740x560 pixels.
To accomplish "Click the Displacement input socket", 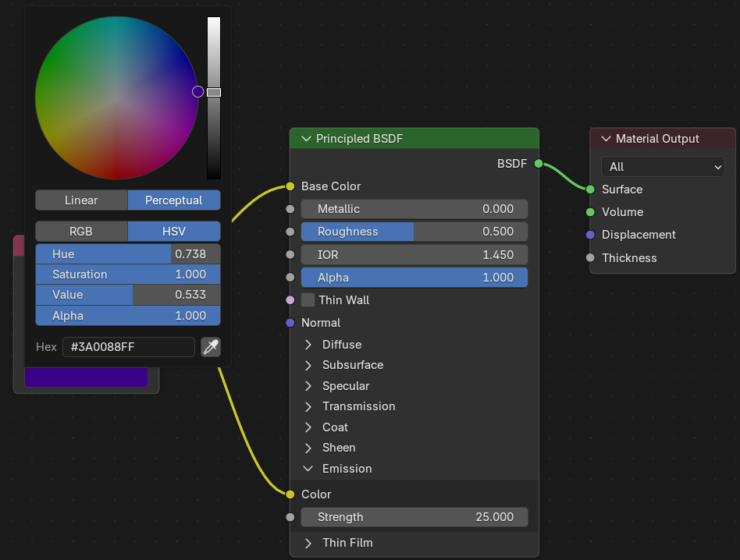I will tap(590, 235).
